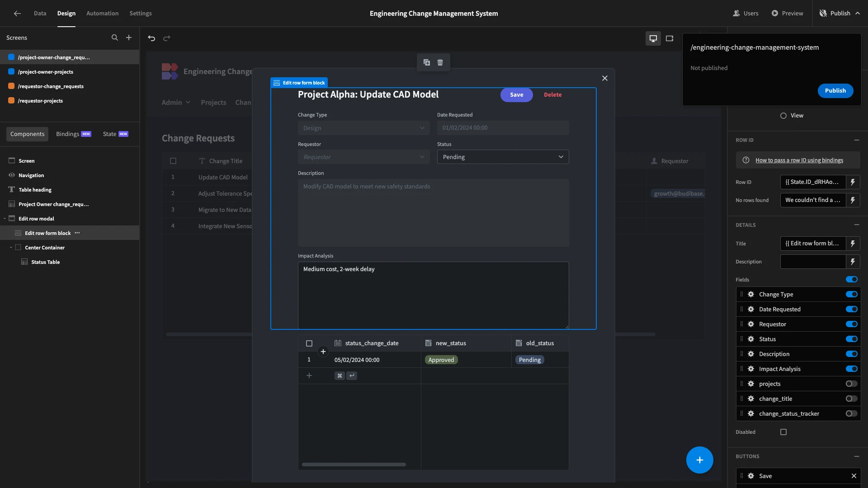Open settings gear for Change Type field
868x488 pixels.
(x=751, y=294)
